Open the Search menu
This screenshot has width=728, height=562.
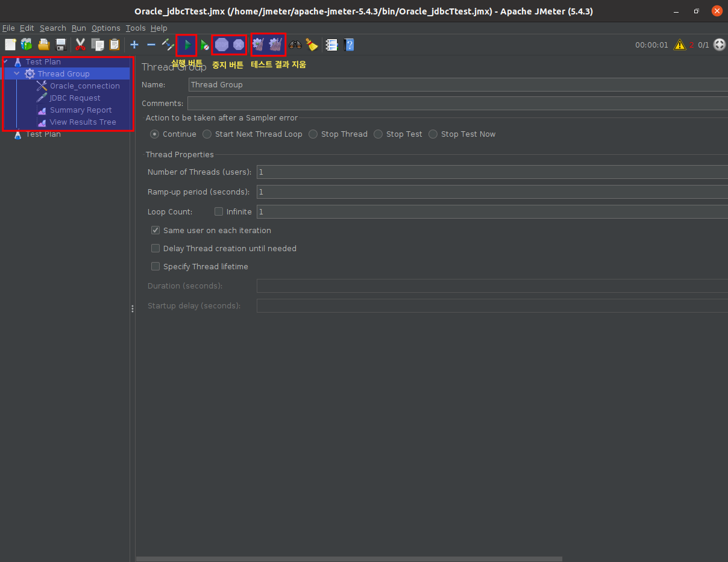(53, 28)
